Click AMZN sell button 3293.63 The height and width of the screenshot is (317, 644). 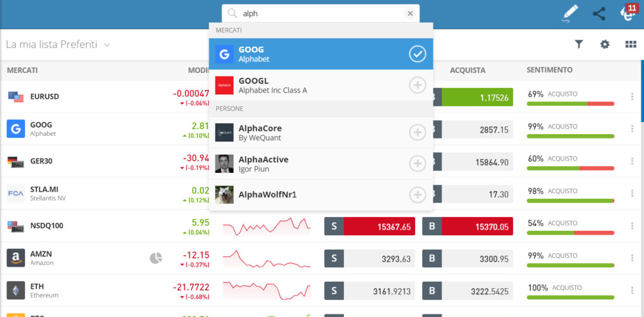370,259
